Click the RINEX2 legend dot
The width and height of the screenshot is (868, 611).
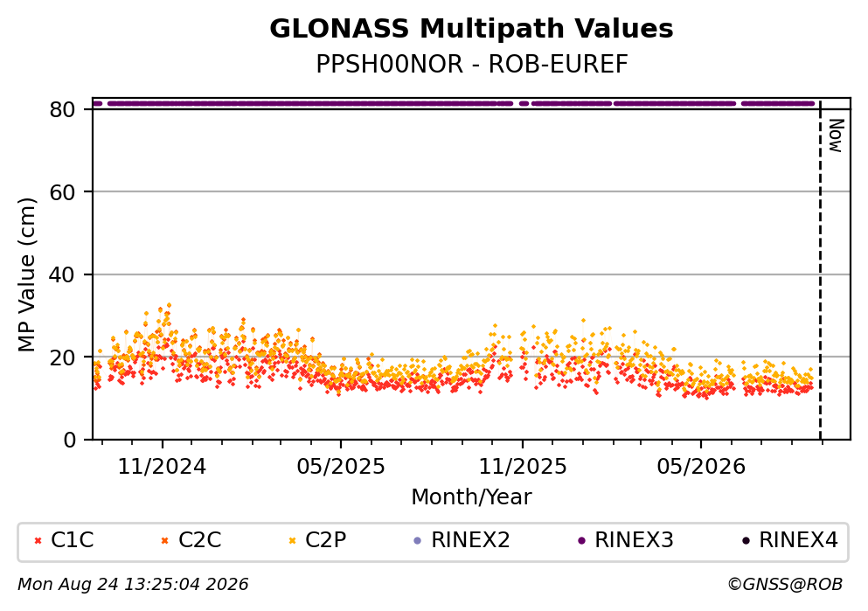[x=418, y=541]
